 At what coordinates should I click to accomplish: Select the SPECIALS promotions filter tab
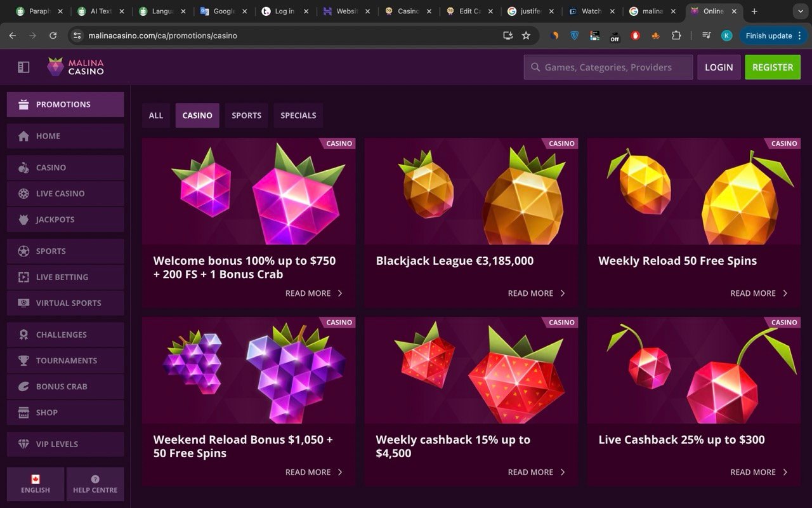(x=298, y=116)
